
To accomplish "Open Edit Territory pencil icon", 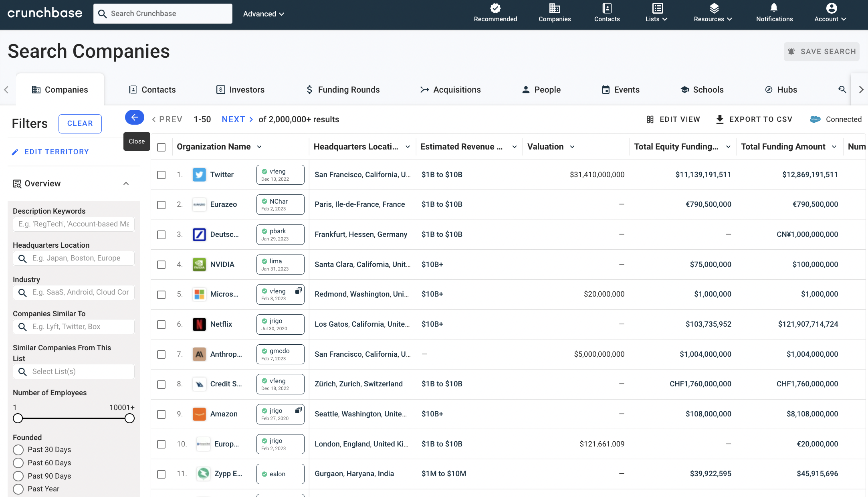I will pos(16,152).
